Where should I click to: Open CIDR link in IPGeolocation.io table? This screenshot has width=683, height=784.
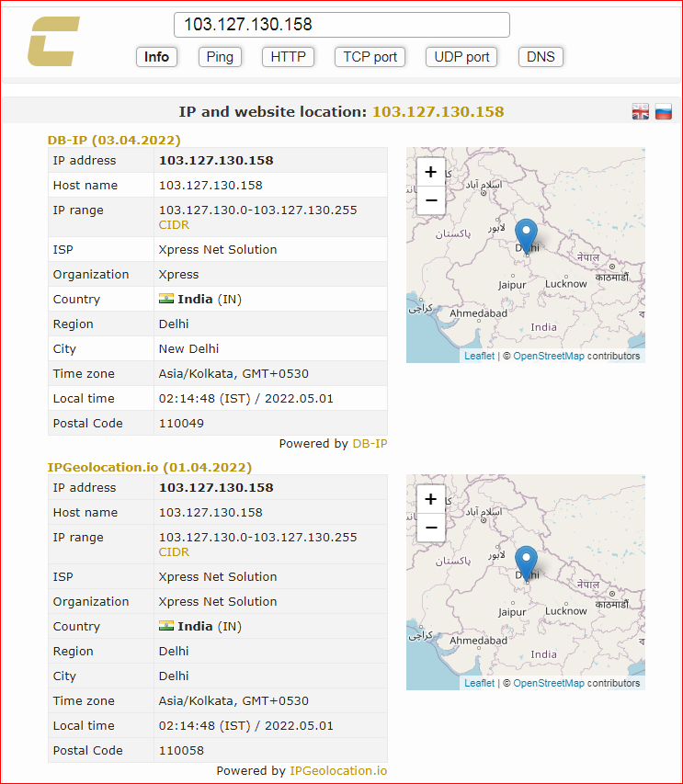[174, 552]
